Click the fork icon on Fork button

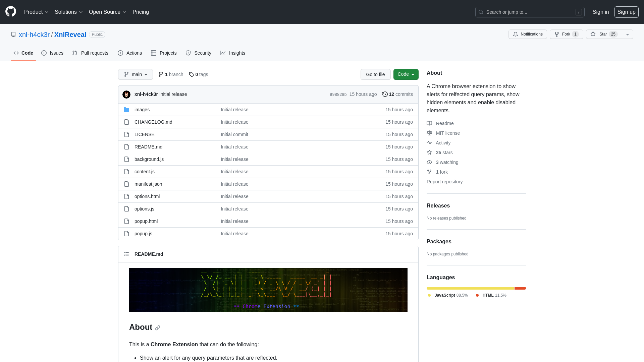point(557,34)
